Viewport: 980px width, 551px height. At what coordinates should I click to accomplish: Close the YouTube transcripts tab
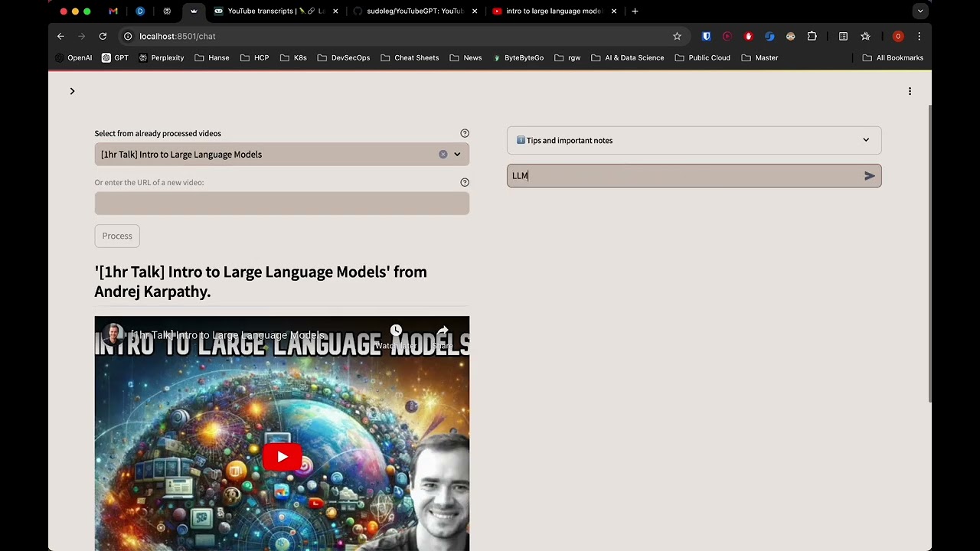(335, 11)
